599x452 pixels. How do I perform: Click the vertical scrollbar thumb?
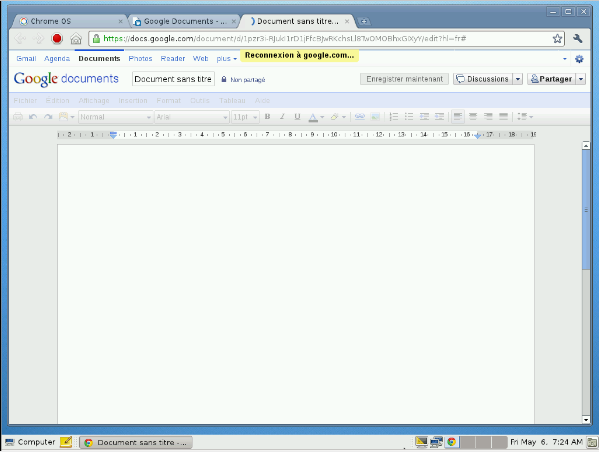tap(586, 210)
